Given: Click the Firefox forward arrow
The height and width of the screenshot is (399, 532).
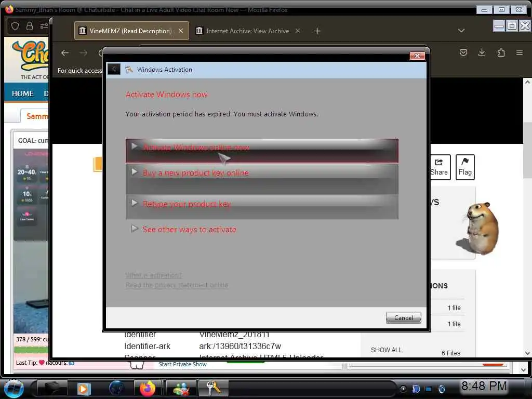Looking at the screenshot, I should 83,53.
